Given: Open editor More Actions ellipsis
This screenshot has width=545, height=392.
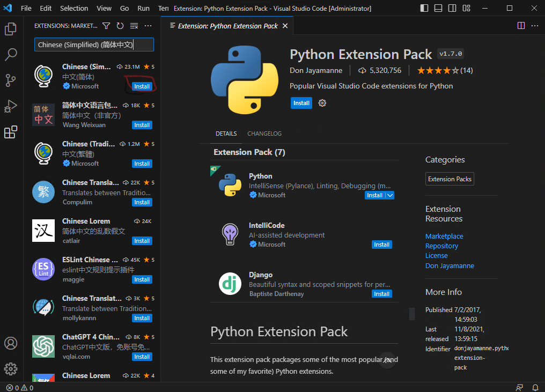Looking at the screenshot, I should (535, 26).
